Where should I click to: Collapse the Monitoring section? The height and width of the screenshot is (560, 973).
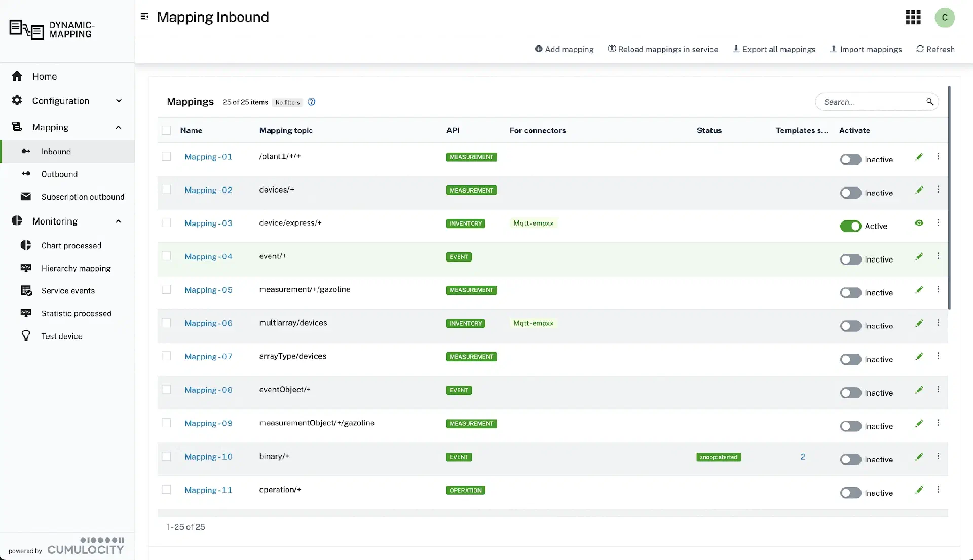tap(118, 221)
